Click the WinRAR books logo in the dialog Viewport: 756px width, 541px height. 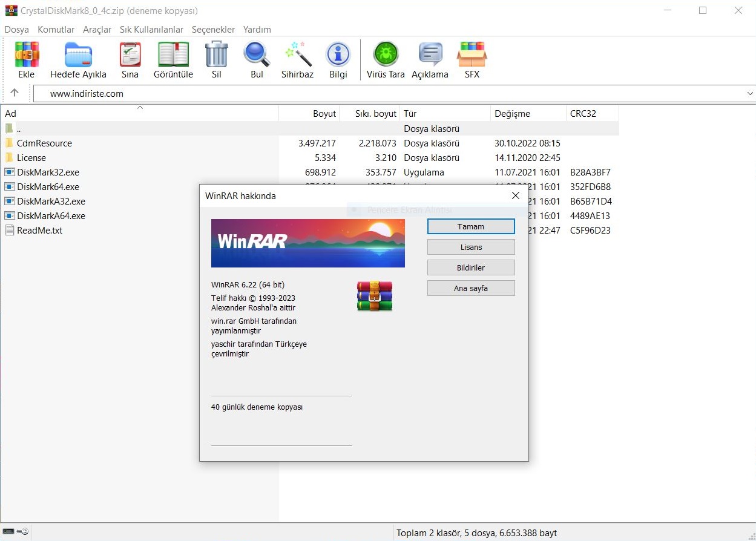pos(375,296)
